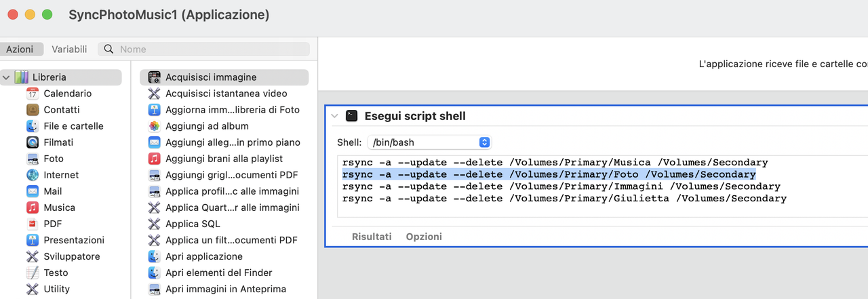
Task: Click the PDF library icon
Action: [33, 224]
